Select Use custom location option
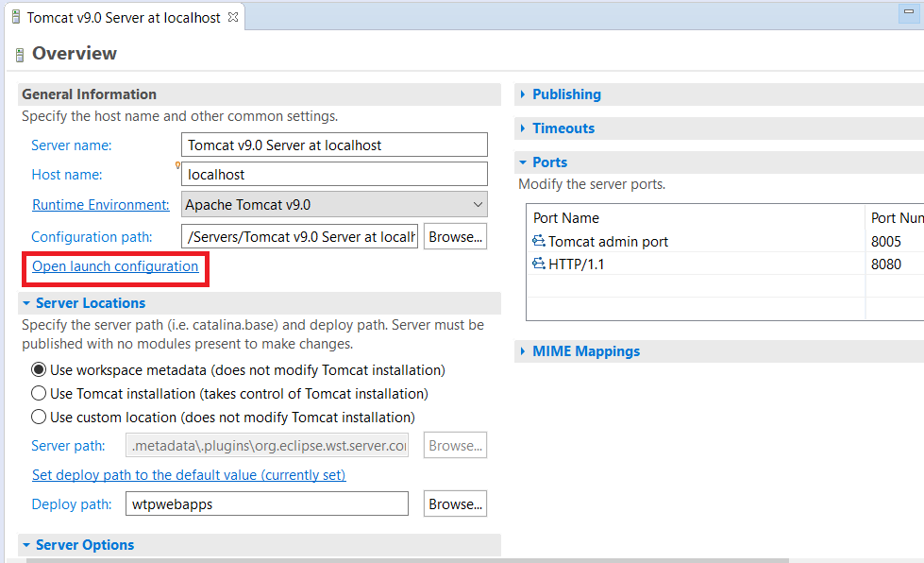 coord(39,417)
